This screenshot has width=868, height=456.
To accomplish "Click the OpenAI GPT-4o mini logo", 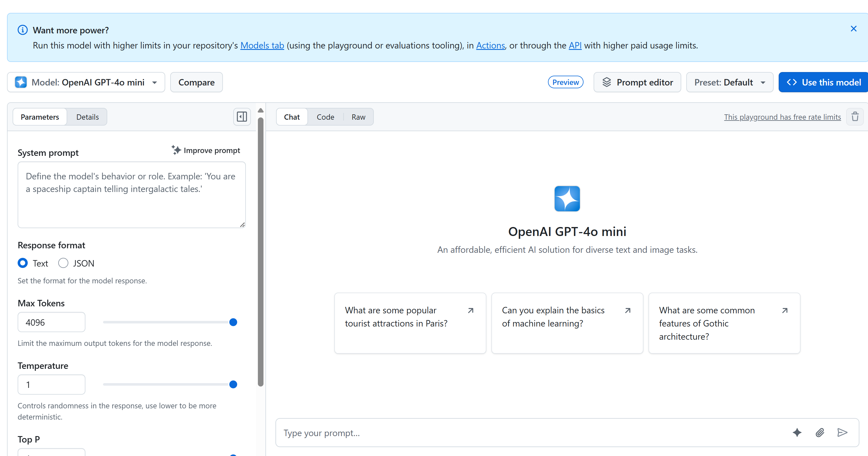I will coord(567,199).
